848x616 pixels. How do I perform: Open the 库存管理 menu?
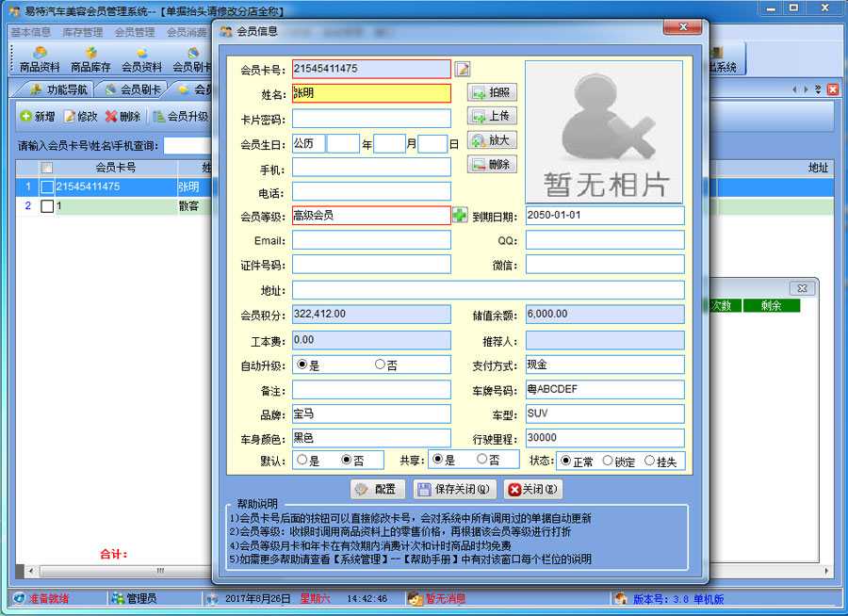[83, 32]
